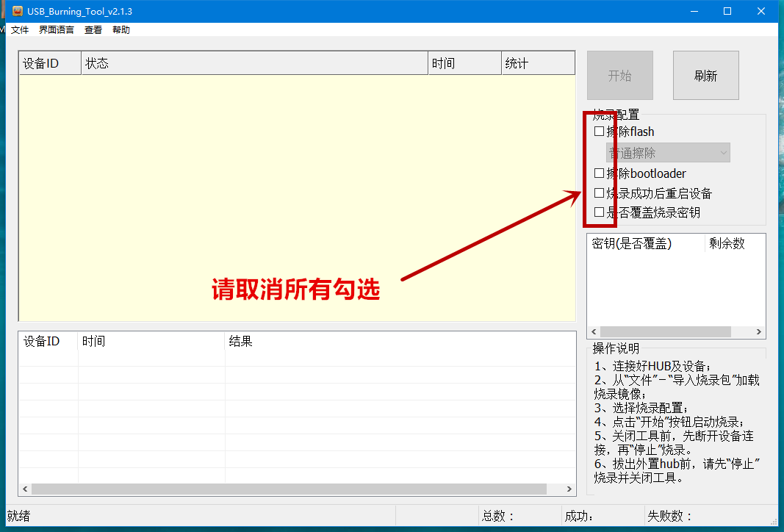Click the 开始 button
784x532 pixels.
[x=619, y=75]
